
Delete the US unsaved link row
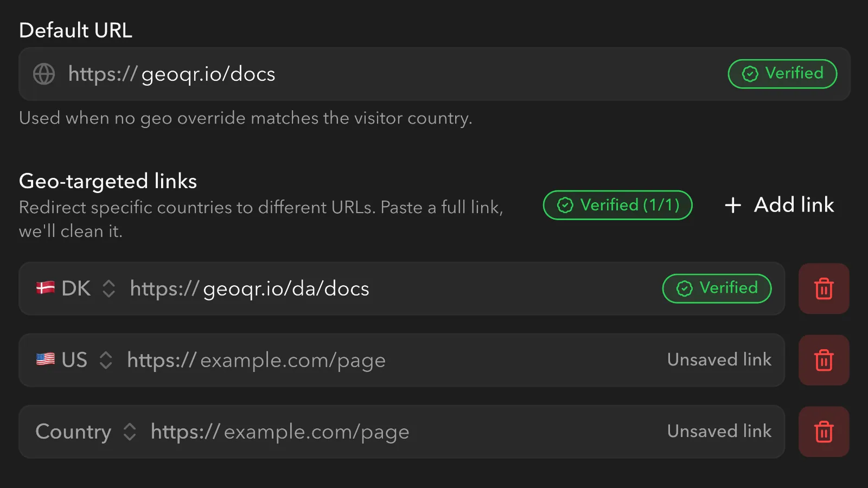(824, 360)
